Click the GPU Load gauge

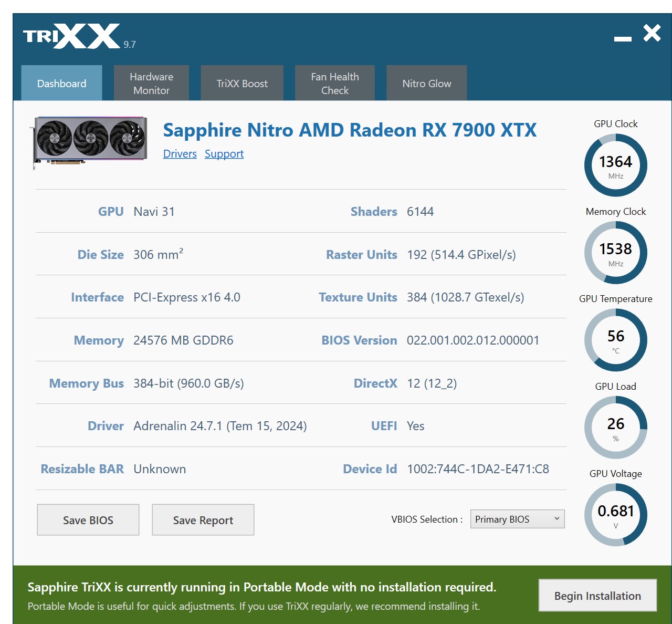(616, 428)
